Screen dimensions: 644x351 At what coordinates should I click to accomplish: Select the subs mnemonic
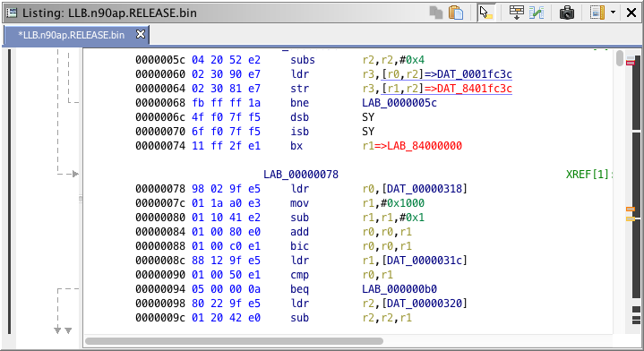click(303, 60)
